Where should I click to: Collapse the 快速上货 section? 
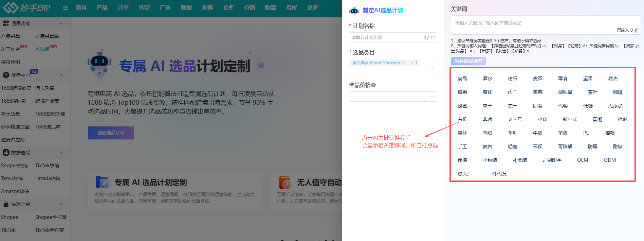coord(61,204)
